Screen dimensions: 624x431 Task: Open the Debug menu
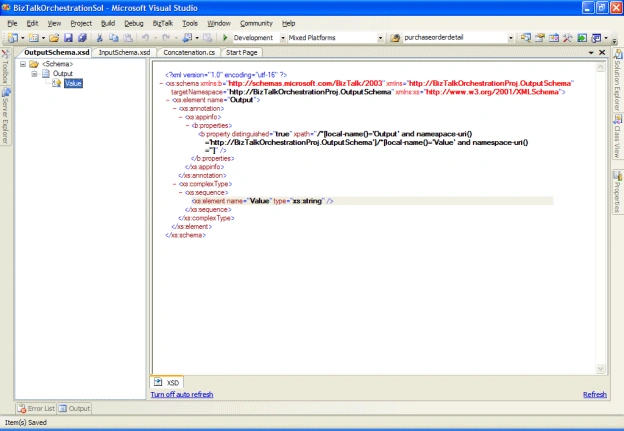click(x=134, y=23)
